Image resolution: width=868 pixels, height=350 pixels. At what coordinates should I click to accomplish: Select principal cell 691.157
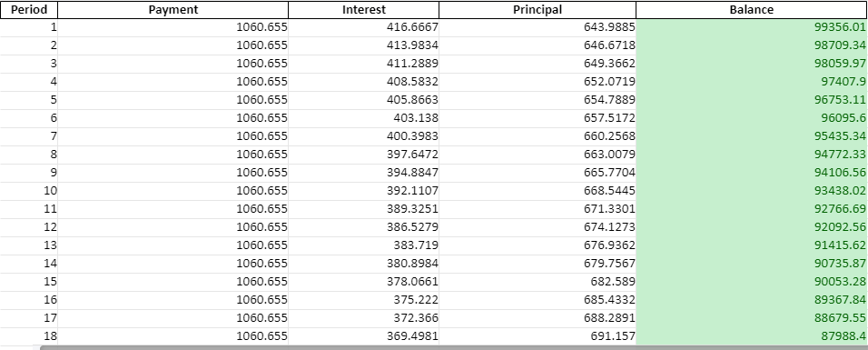(x=538, y=336)
